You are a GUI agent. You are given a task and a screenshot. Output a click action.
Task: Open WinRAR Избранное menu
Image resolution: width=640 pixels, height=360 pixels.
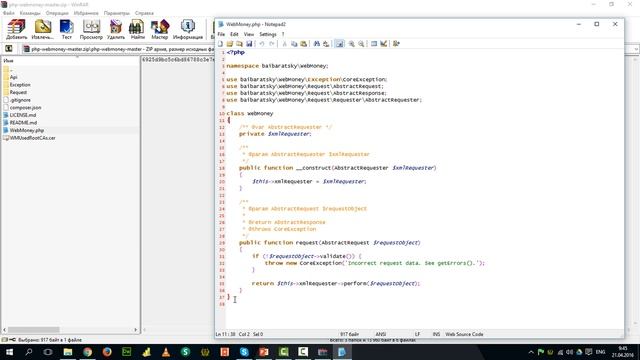click(x=86, y=13)
